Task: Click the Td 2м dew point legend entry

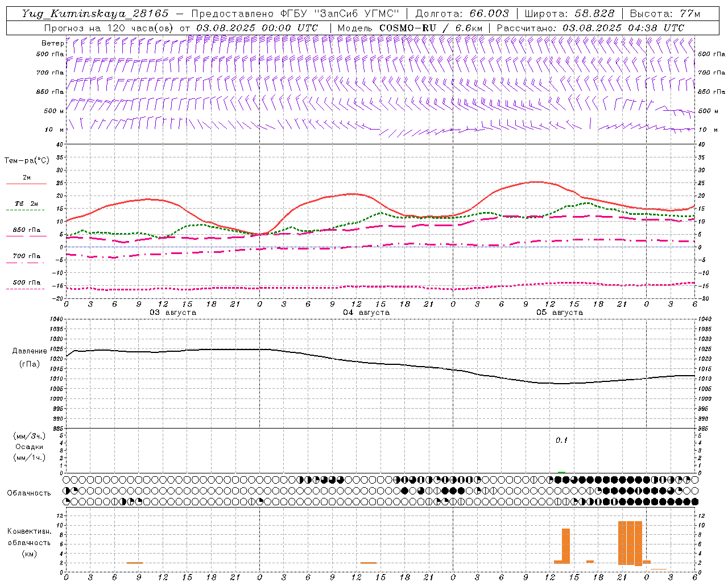Action: 26,206
